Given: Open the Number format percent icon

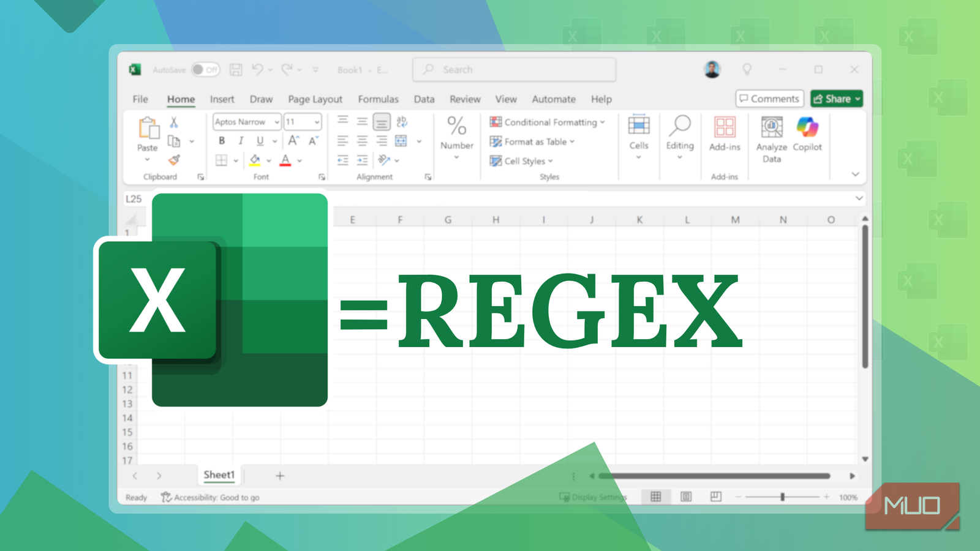Looking at the screenshot, I should (457, 126).
